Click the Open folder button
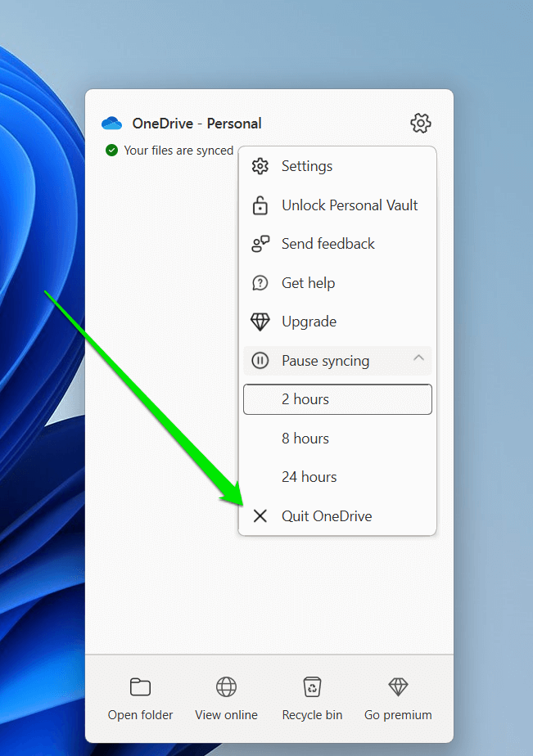This screenshot has height=756, width=533. click(140, 699)
